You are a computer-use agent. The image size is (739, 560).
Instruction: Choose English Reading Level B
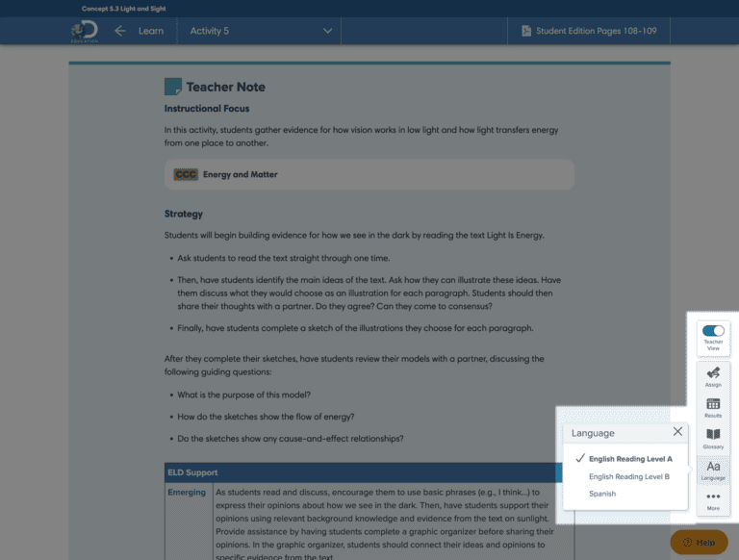(x=629, y=476)
